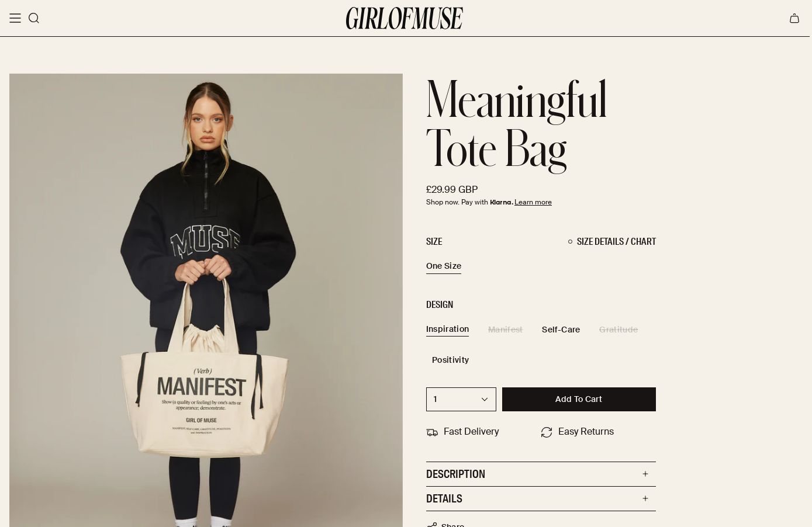The image size is (812, 527).
Task: Expand the Details section
Action: click(x=541, y=498)
